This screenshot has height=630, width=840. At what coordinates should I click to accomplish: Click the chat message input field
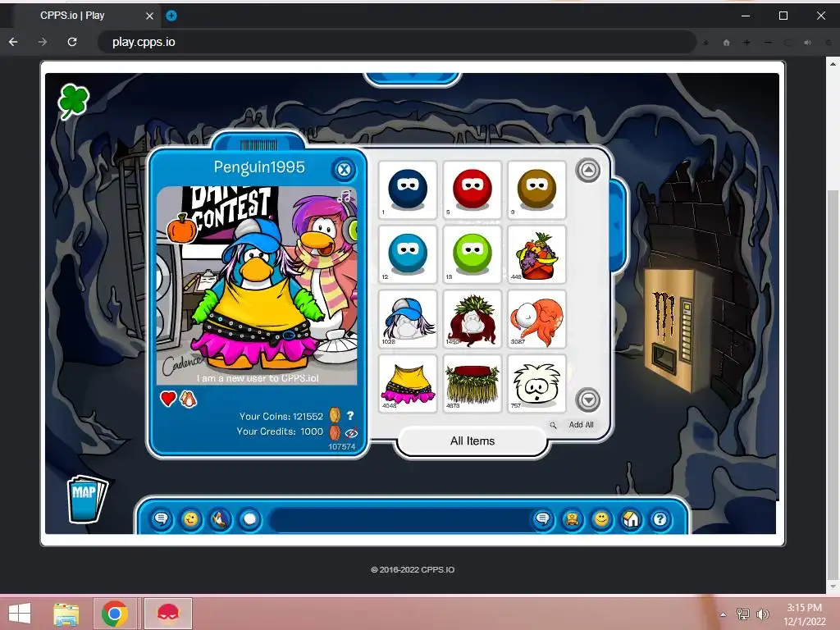pyautogui.click(x=399, y=519)
